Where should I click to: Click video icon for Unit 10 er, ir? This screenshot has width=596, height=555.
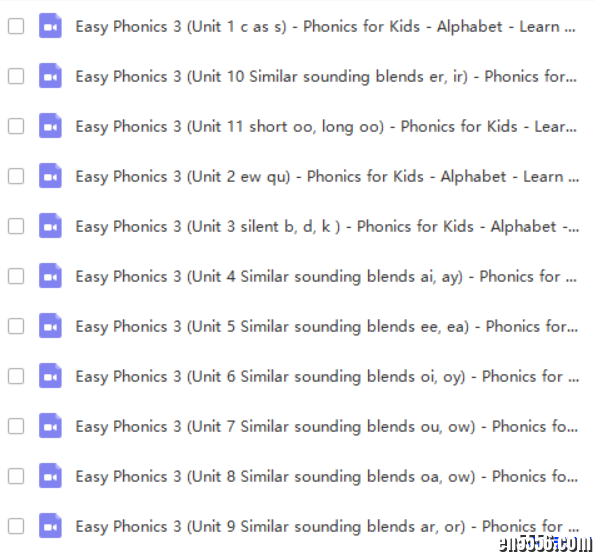point(50,76)
